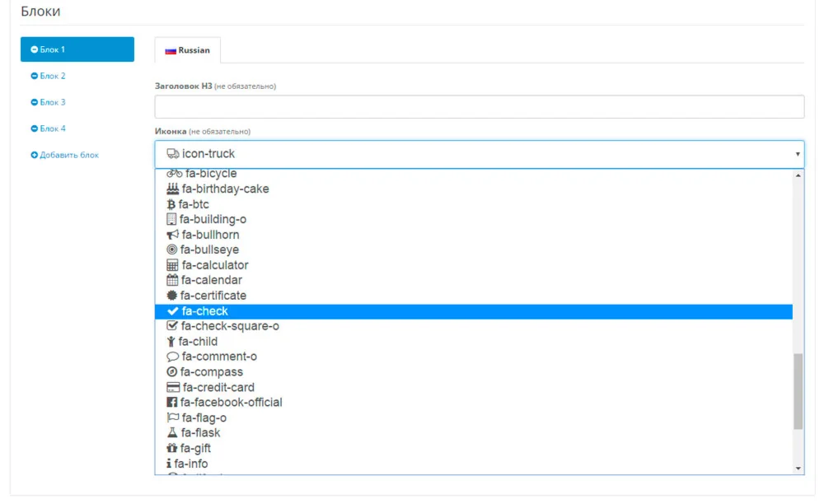Choose the fa-compass option text

tap(212, 372)
